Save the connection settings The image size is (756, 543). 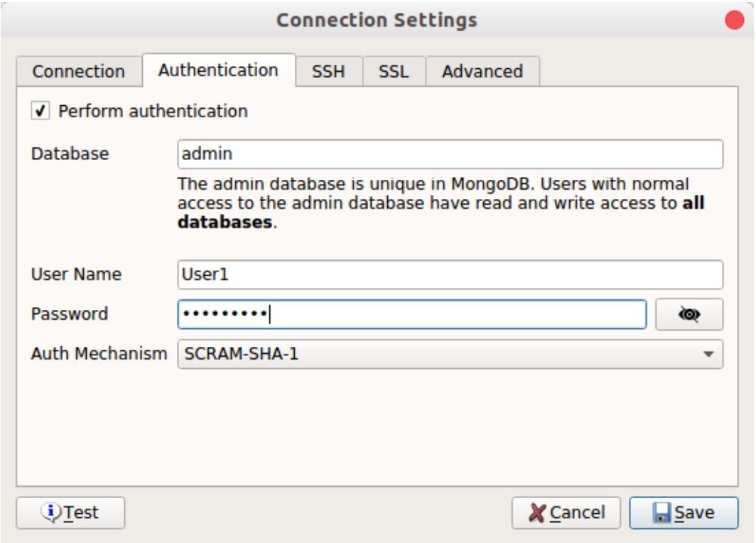[x=684, y=512]
